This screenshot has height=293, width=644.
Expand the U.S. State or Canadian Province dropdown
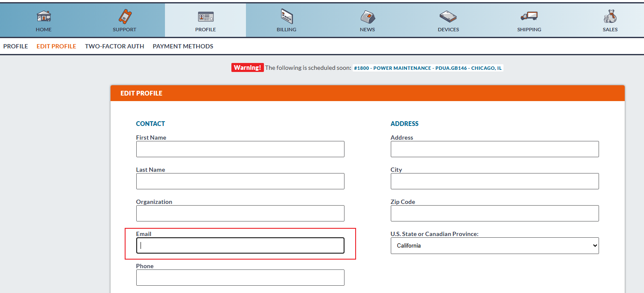tap(494, 246)
